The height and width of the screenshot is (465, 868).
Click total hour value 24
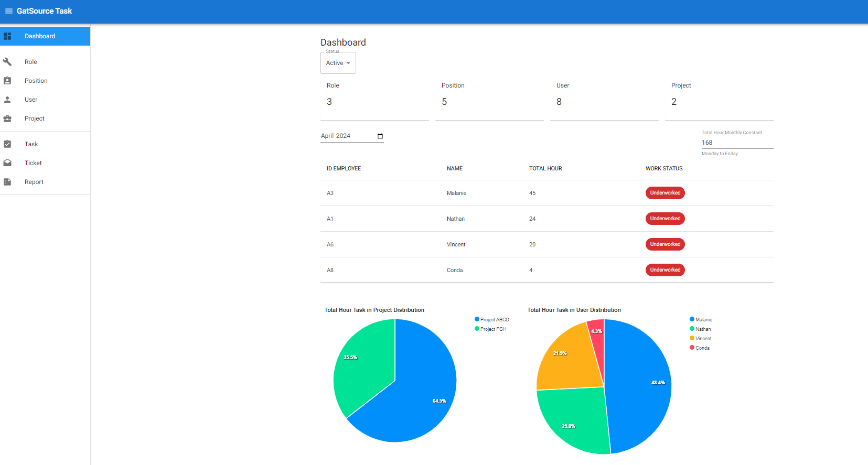click(x=532, y=219)
